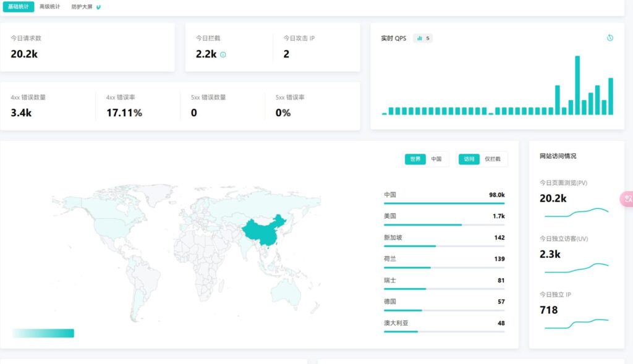
Task: Click the tallest bar in the QPS chart
Action: pyautogui.click(x=577, y=85)
